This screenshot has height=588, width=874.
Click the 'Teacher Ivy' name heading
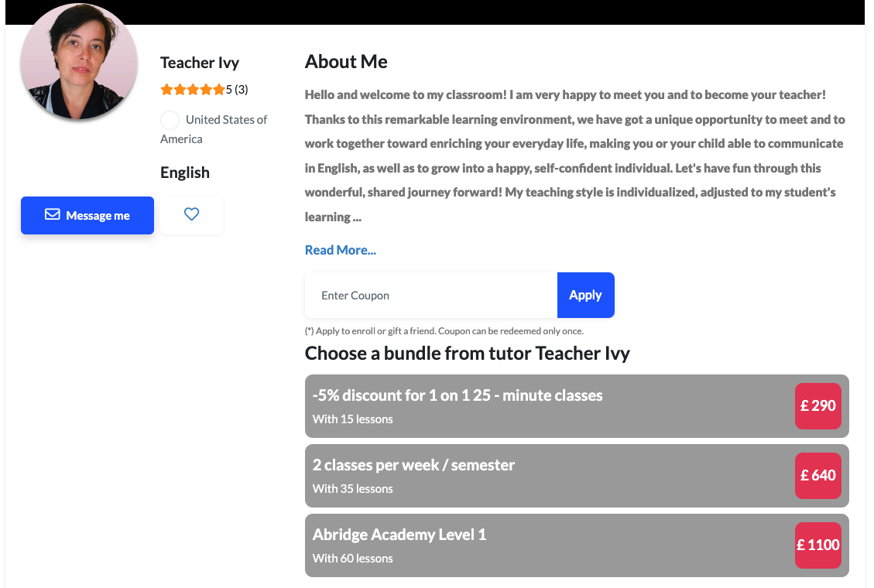[199, 63]
